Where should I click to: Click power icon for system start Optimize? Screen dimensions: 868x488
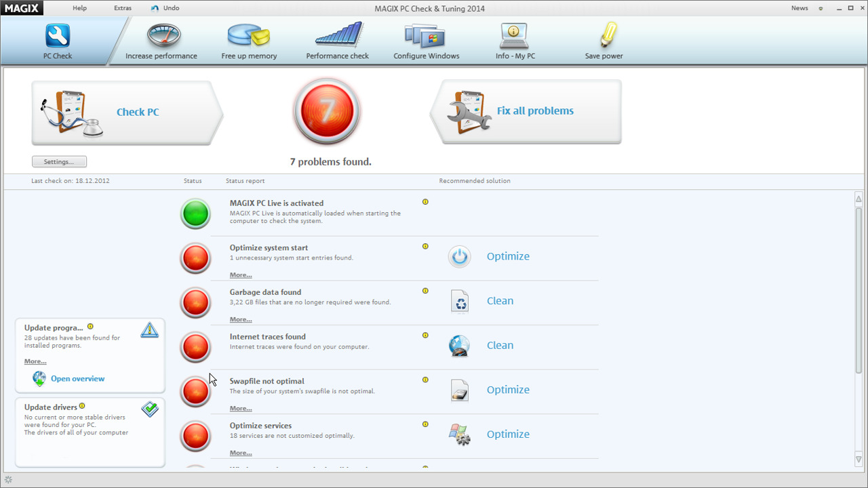459,256
